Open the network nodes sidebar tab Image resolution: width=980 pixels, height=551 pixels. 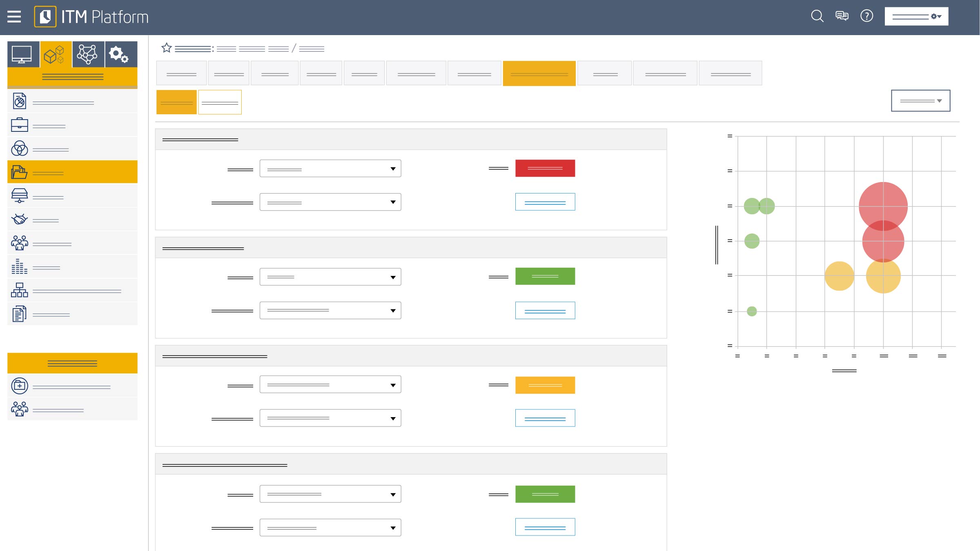(x=89, y=54)
